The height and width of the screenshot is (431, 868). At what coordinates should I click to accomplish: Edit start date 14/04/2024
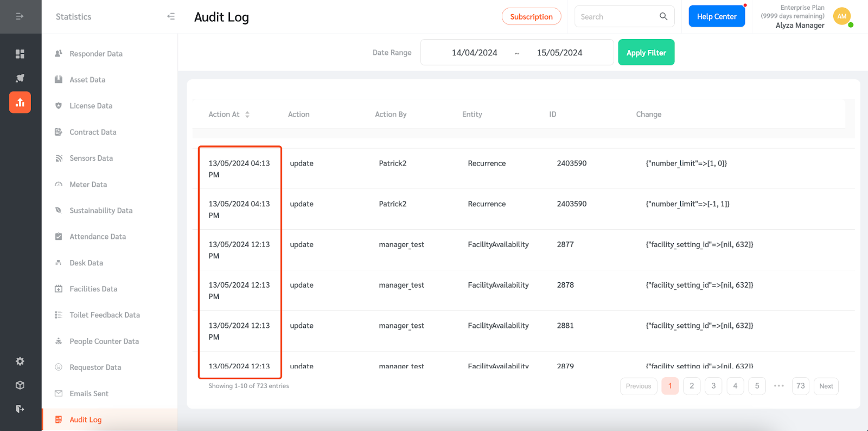(474, 53)
